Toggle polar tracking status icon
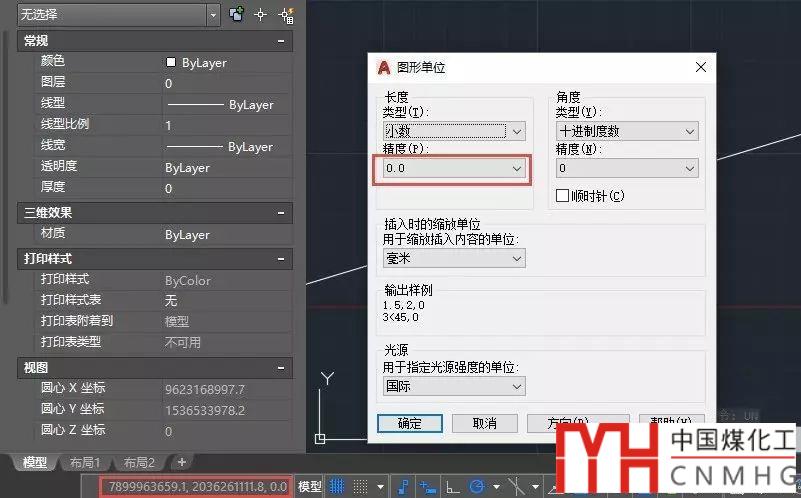The width and height of the screenshot is (801, 498). coord(478,486)
